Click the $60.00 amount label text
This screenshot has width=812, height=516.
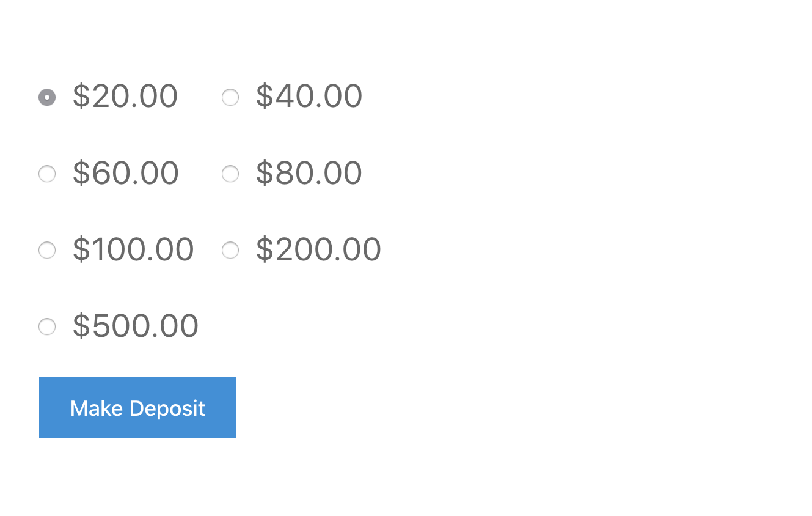coord(126,173)
